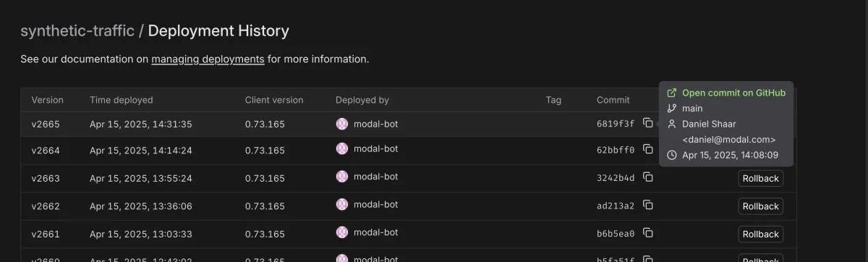868x262 pixels.
Task: Rollback to version v2663
Action: pos(760,178)
